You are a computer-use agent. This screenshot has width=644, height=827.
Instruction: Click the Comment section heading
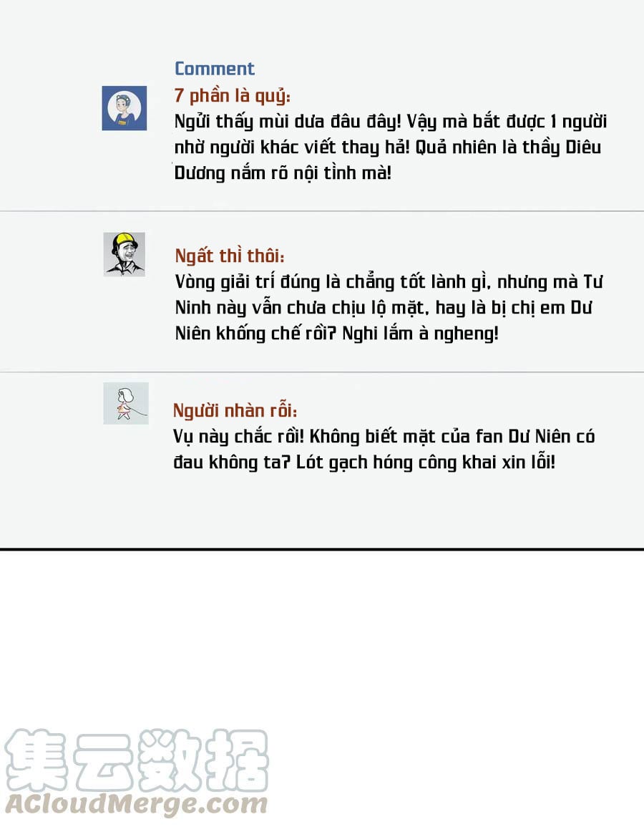(215, 69)
